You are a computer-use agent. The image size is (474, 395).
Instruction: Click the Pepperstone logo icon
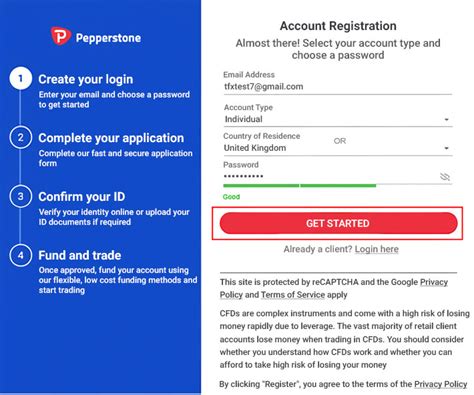point(61,36)
